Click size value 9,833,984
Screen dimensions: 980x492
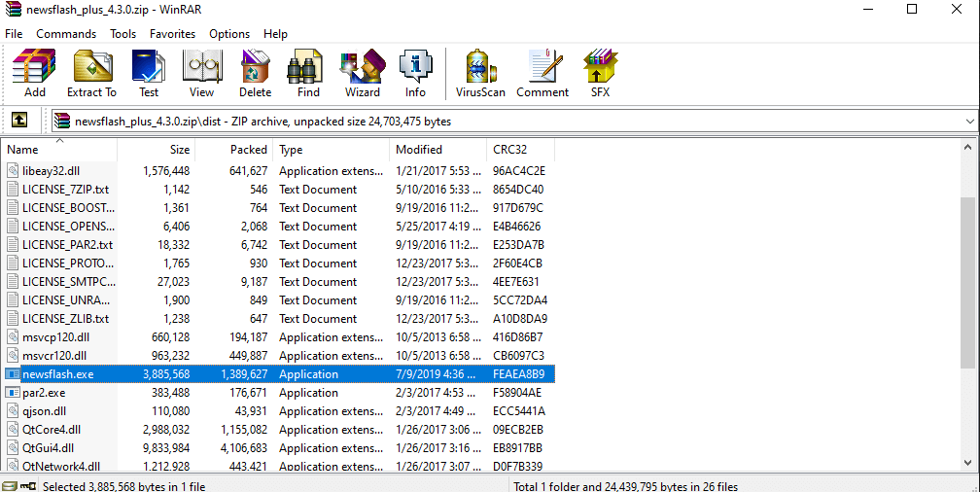166,448
